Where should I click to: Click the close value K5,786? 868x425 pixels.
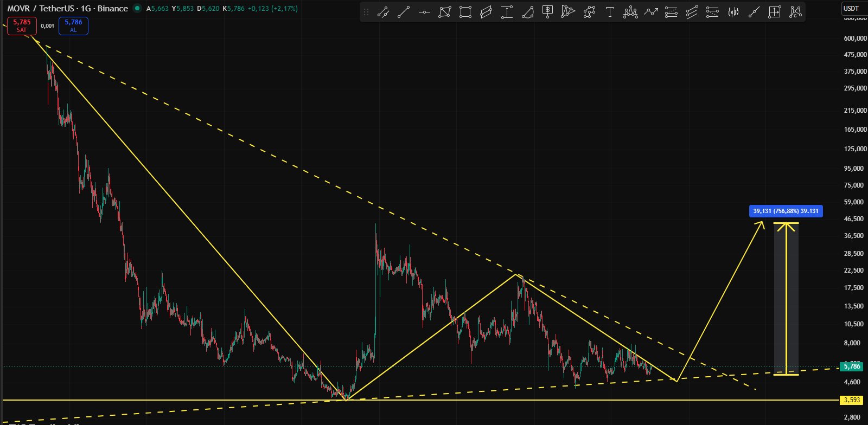[x=234, y=9]
